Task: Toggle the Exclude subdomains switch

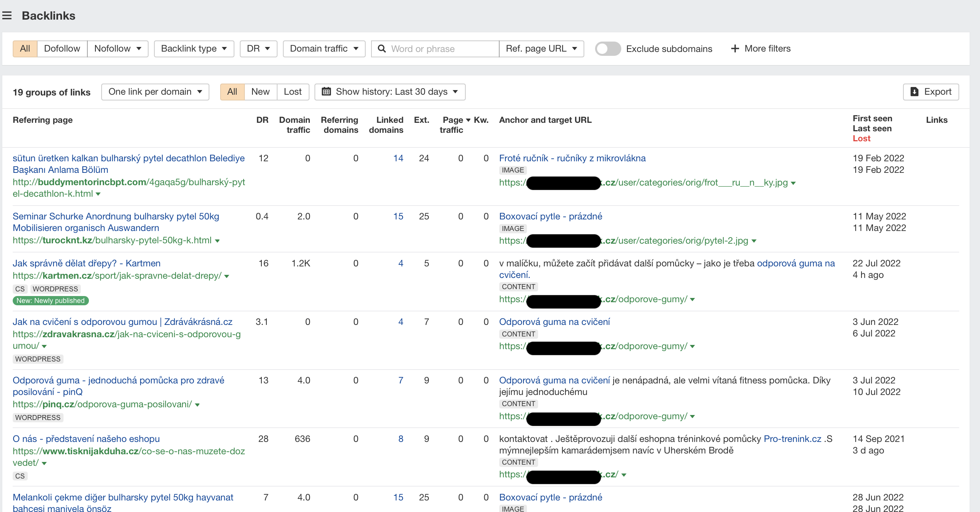Action: [x=608, y=49]
